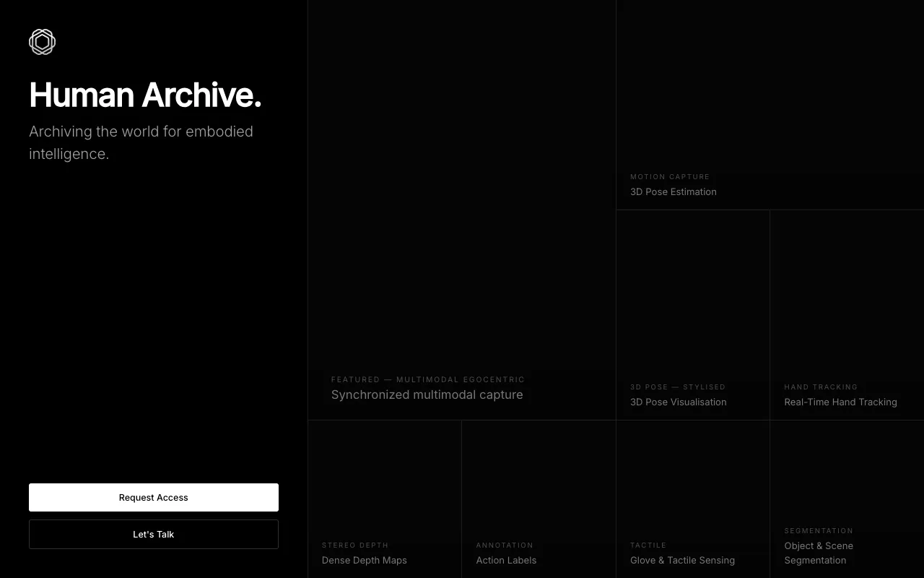This screenshot has height=578, width=924.
Task: Select the TACTILE category label
Action: (648, 545)
